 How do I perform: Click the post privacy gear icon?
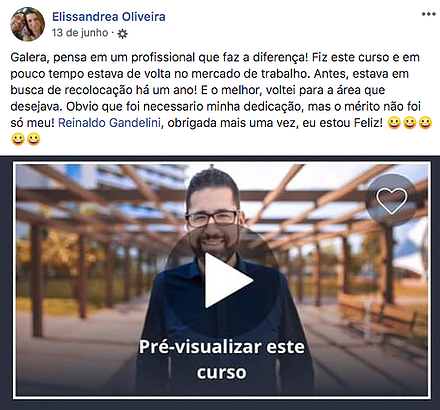(x=123, y=33)
